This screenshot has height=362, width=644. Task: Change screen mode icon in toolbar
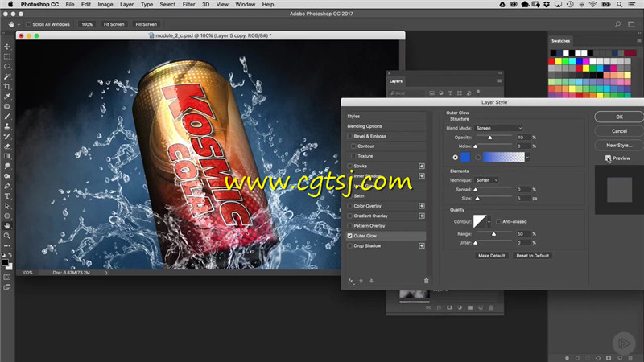(7, 287)
